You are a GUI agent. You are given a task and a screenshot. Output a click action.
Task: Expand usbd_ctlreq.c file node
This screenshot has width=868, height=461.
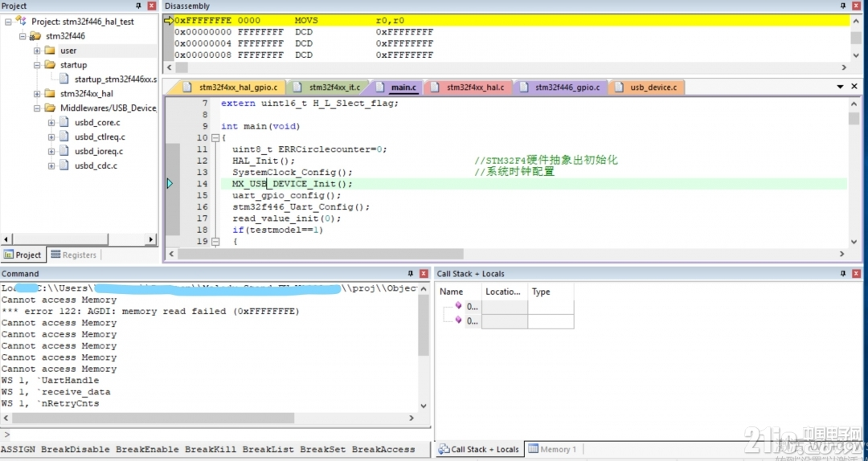pos(51,137)
